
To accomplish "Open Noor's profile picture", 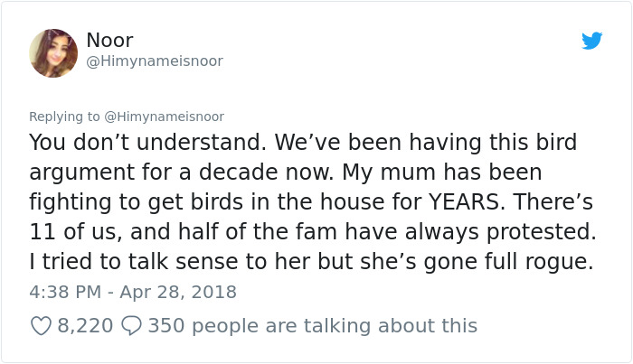I will tap(53, 53).
